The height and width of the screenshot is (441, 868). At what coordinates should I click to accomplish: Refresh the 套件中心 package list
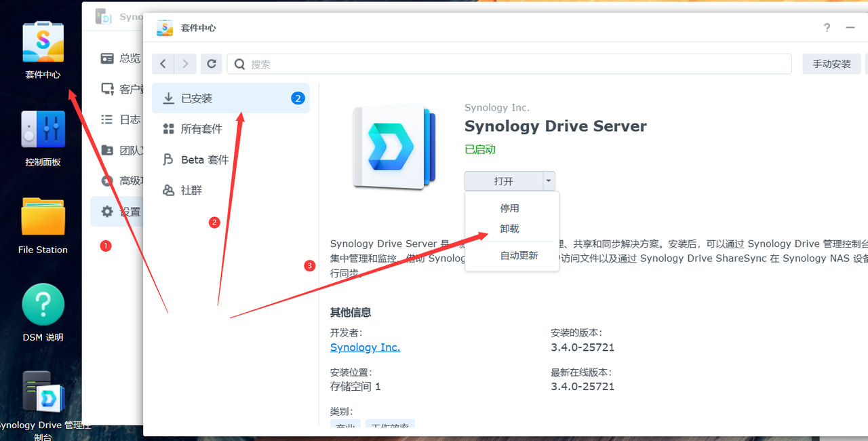tap(212, 64)
